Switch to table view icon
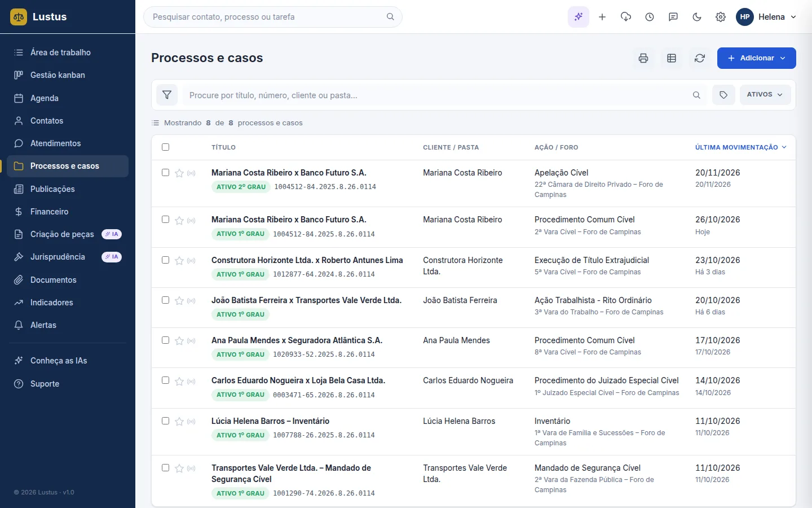The image size is (812, 508). click(x=672, y=58)
